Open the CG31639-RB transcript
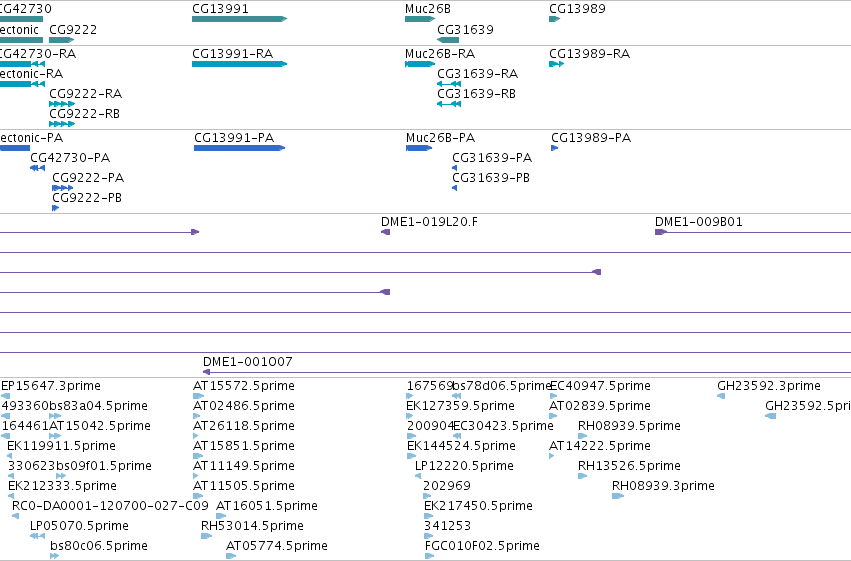This screenshot has width=851, height=561. (x=477, y=94)
